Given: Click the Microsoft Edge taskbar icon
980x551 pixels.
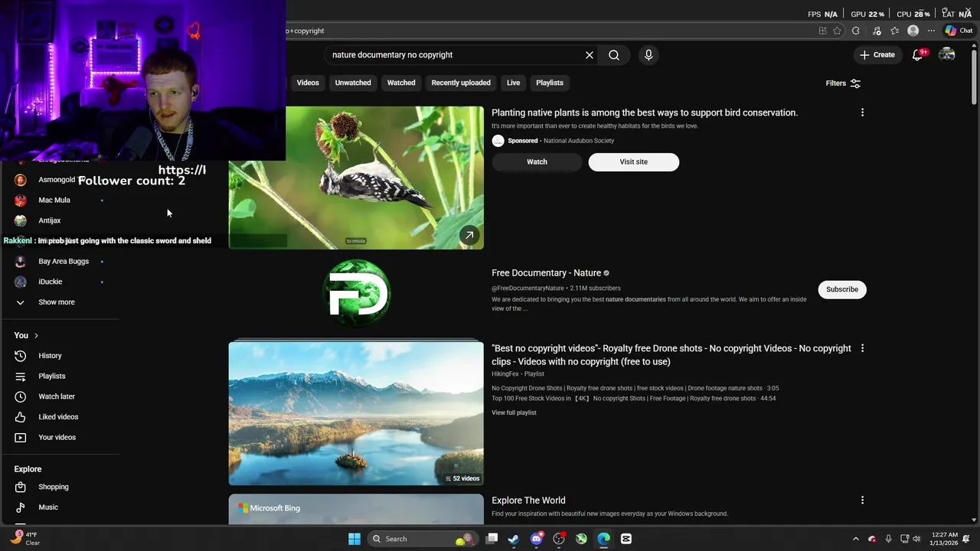Looking at the screenshot, I should pos(604,539).
